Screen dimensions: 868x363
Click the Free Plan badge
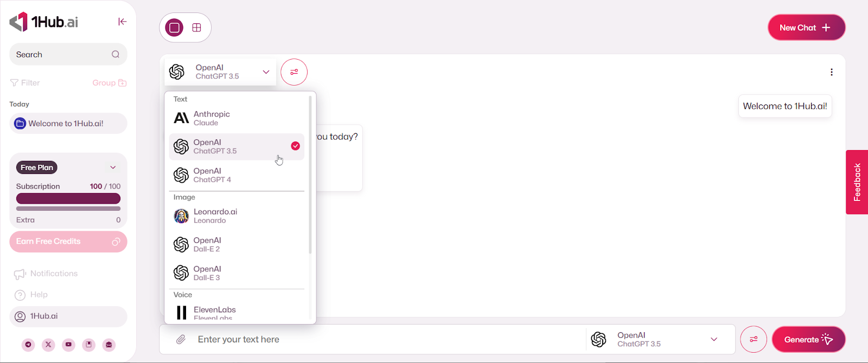tap(37, 167)
